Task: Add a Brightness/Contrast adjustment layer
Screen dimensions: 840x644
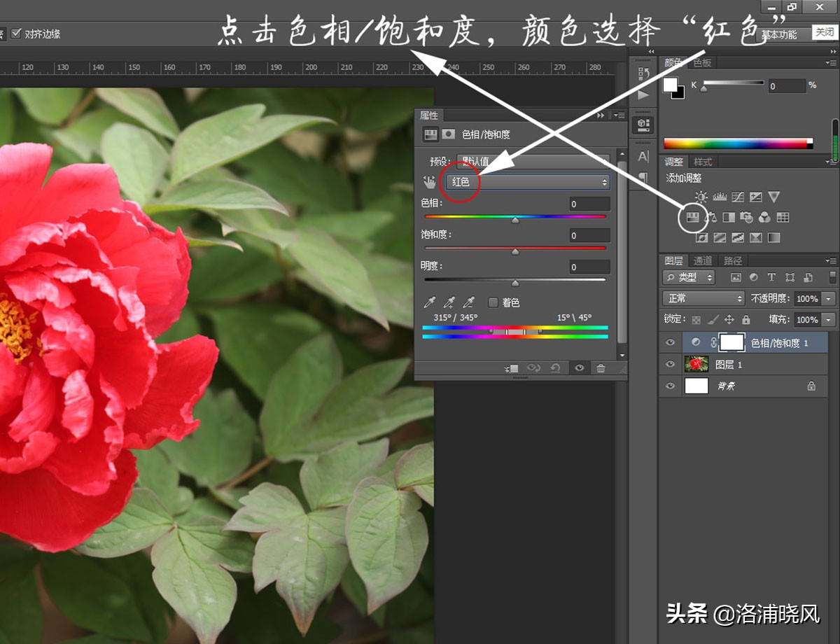Action: [701, 197]
